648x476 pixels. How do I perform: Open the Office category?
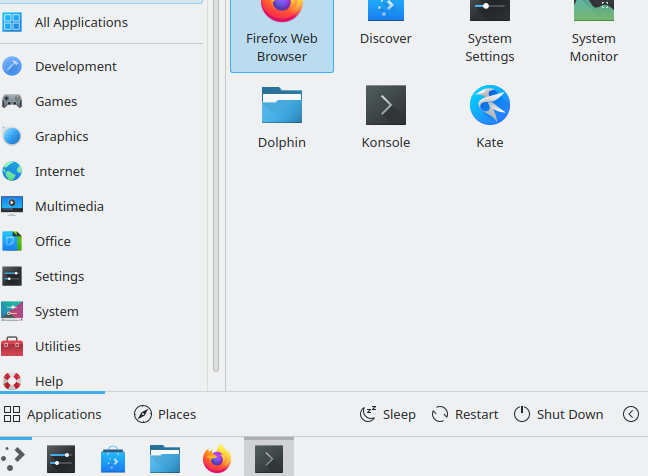pos(101,241)
